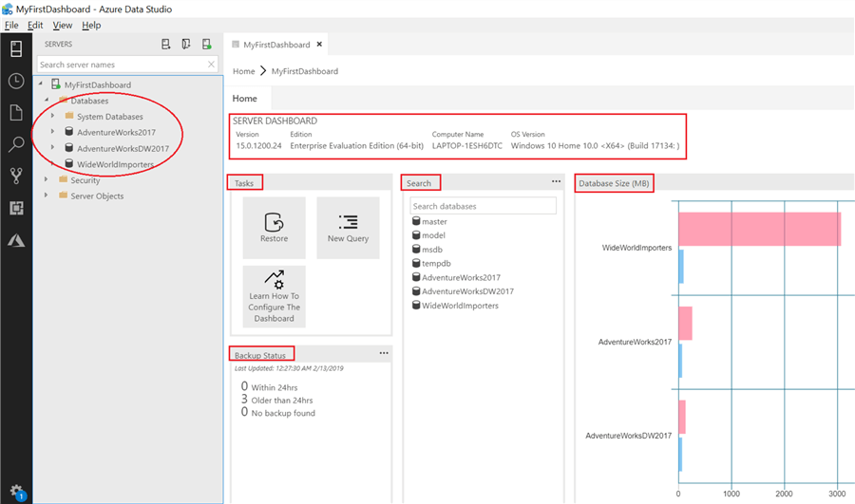
Task: Open the Manage gear icon
Action: (16, 491)
